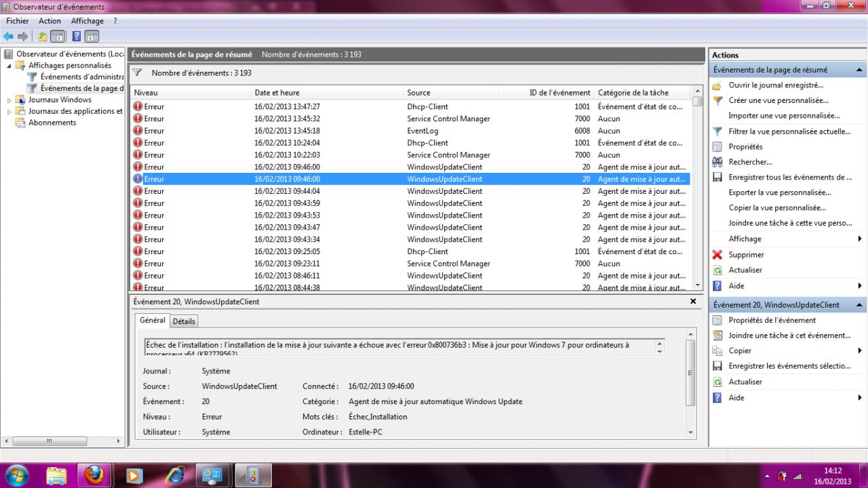The width and height of the screenshot is (868, 488).
Task: Click the icon beside Propriétés de l'événement
Action: [717, 320]
